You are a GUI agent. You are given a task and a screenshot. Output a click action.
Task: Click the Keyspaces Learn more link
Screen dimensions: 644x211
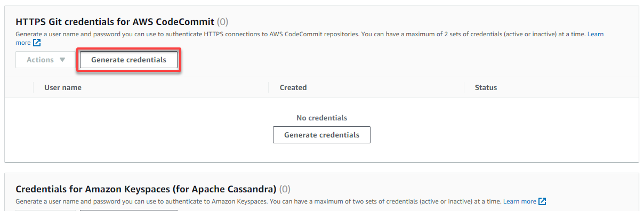(x=520, y=201)
